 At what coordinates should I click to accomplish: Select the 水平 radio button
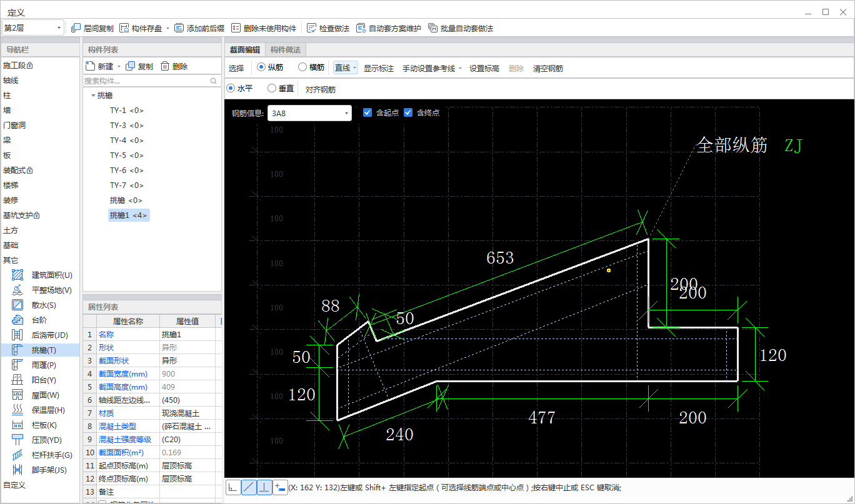point(231,89)
